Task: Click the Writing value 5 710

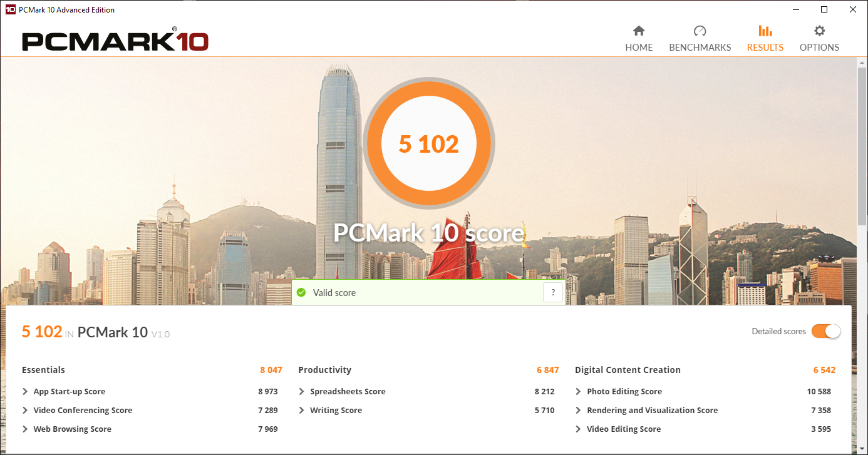Action: 545,411
